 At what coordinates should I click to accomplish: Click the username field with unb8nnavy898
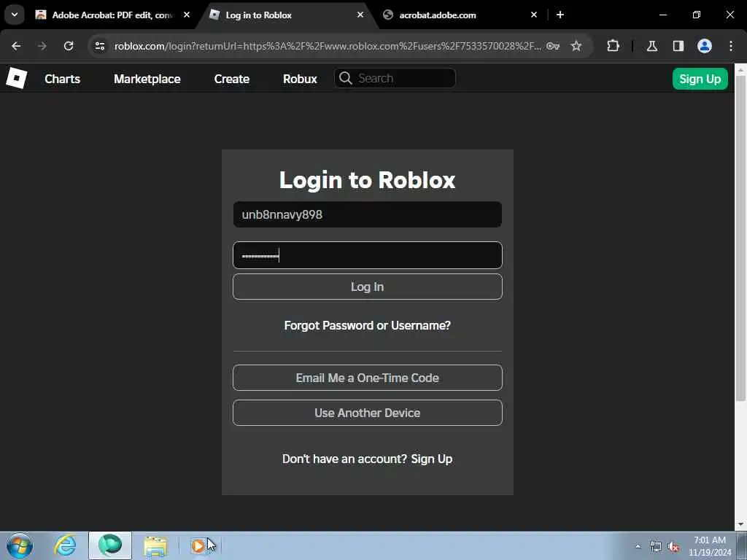point(368,214)
